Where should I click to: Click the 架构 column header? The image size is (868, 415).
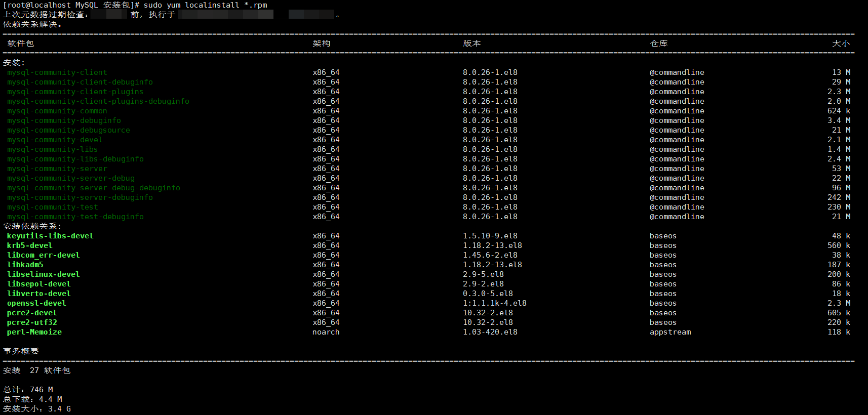click(322, 44)
